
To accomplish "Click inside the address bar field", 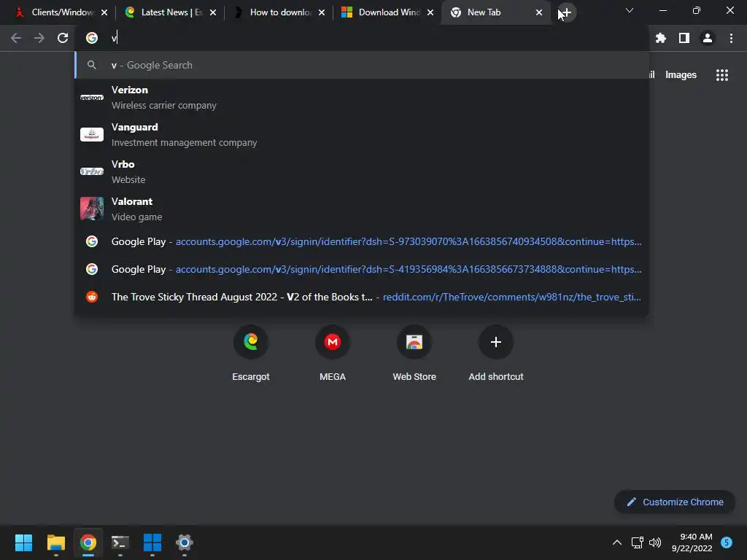I will tap(362, 38).
